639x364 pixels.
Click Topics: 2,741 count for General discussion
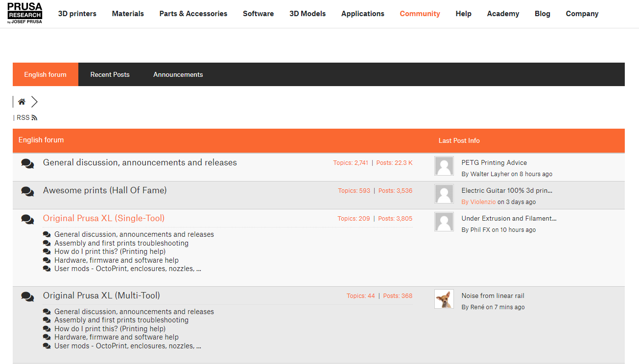tap(351, 163)
